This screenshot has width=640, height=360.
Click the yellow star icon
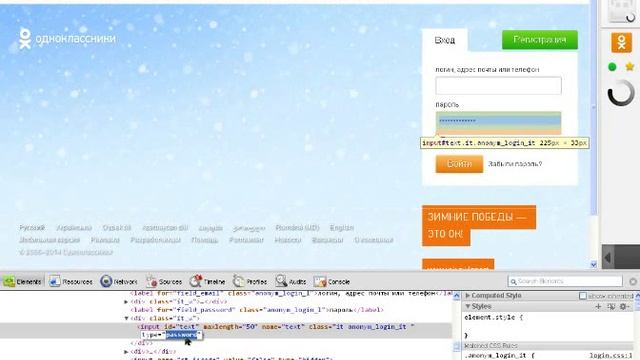[x=630, y=67]
